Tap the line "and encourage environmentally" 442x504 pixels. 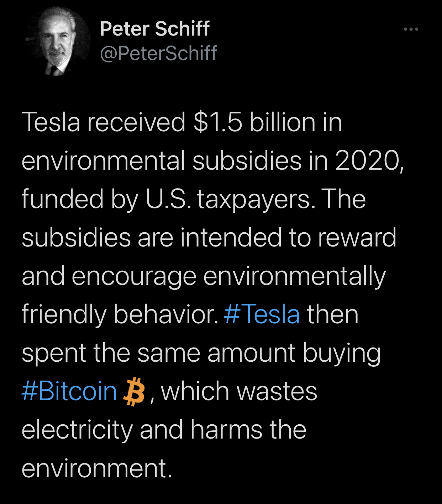click(x=204, y=277)
